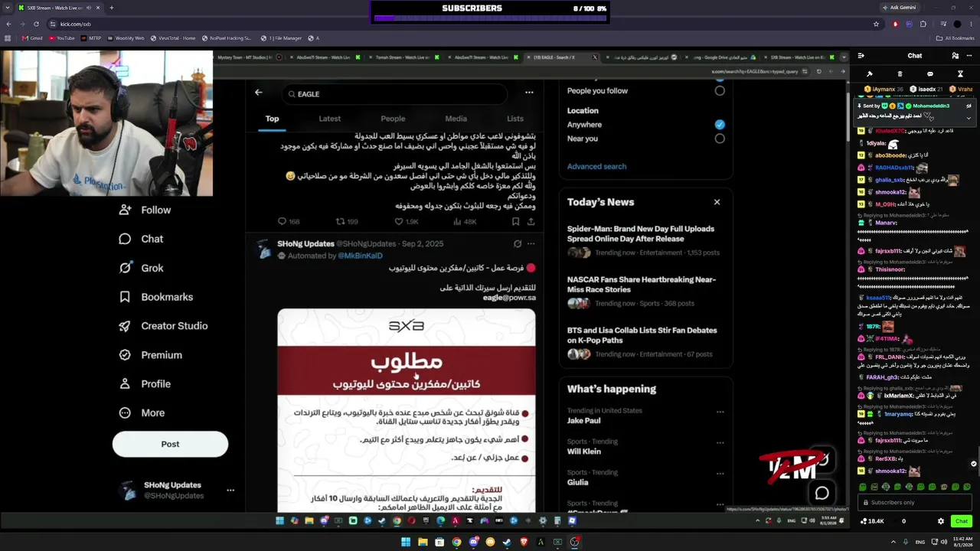Image resolution: width=980 pixels, height=551 pixels.
Task: Open Bookmarks in the X sidebar
Action: (156, 297)
